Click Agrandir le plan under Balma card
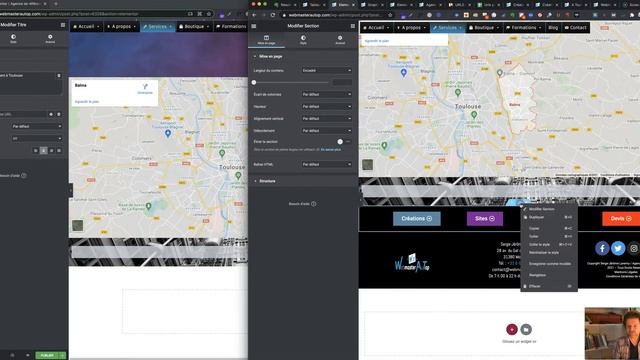640x360 pixels. pos(87,102)
